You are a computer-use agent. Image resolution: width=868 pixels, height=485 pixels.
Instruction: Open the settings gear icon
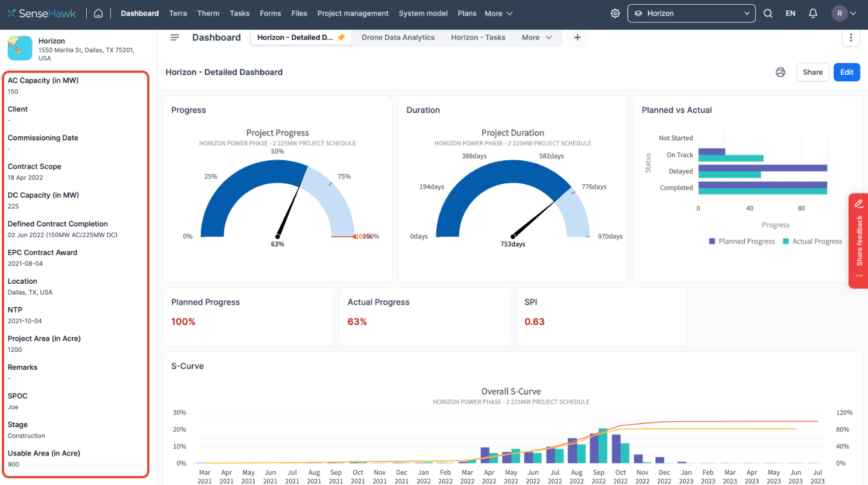tap(615, 13)
